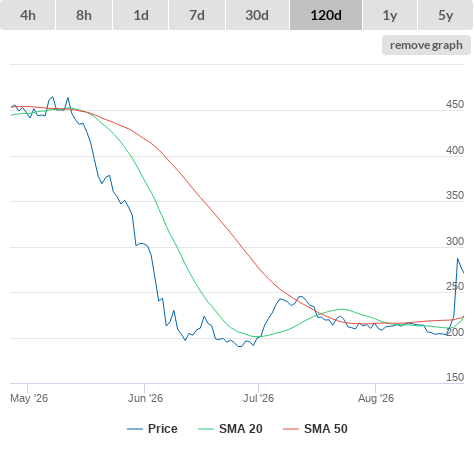The width and height of the screenshot is (474, 455).
Task: Click the price spike at chart's right end
Action: [x=458, y=259]
